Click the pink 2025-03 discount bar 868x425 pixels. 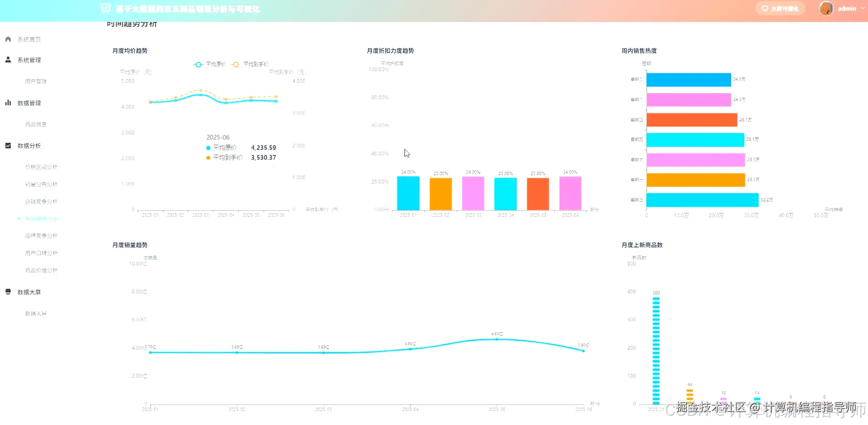coord(473,193)
